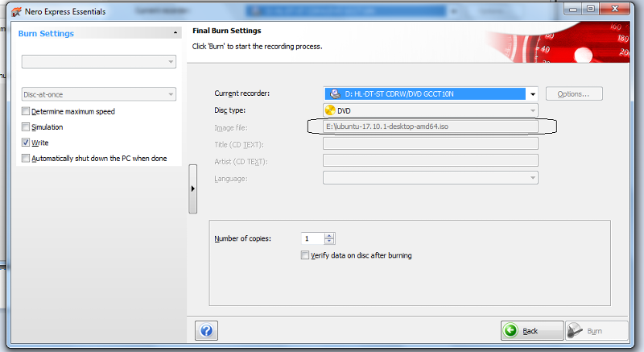Click the Burn button

[x=597, y=330]
